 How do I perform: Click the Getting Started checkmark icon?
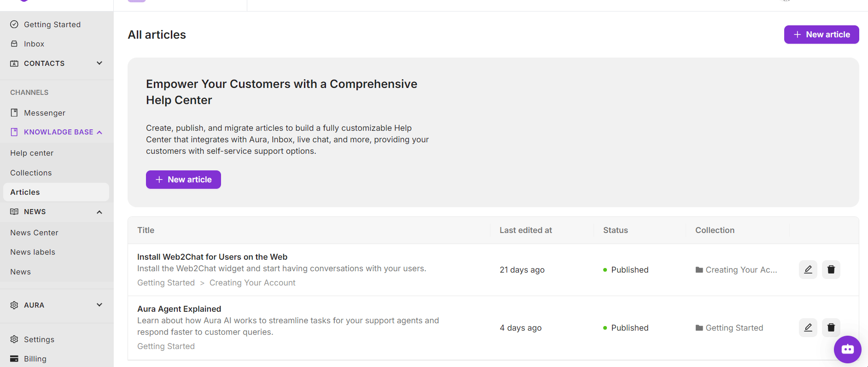pyautogui.click(x=14, y=24)
